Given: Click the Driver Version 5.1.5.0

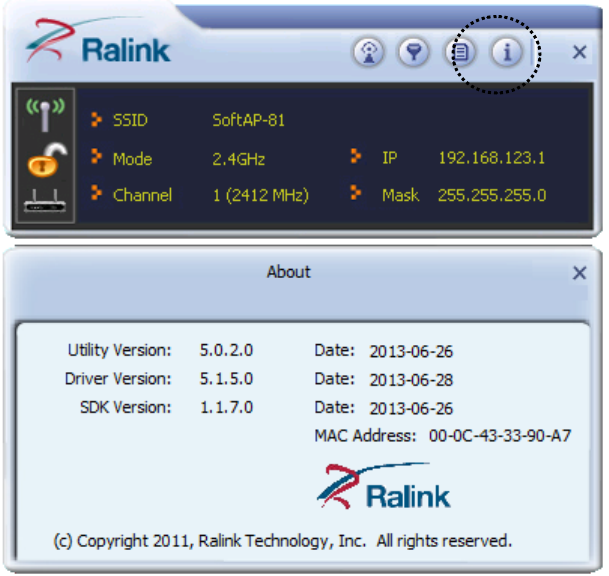Looking at the screenshot, I should click(x=226, y=379).
